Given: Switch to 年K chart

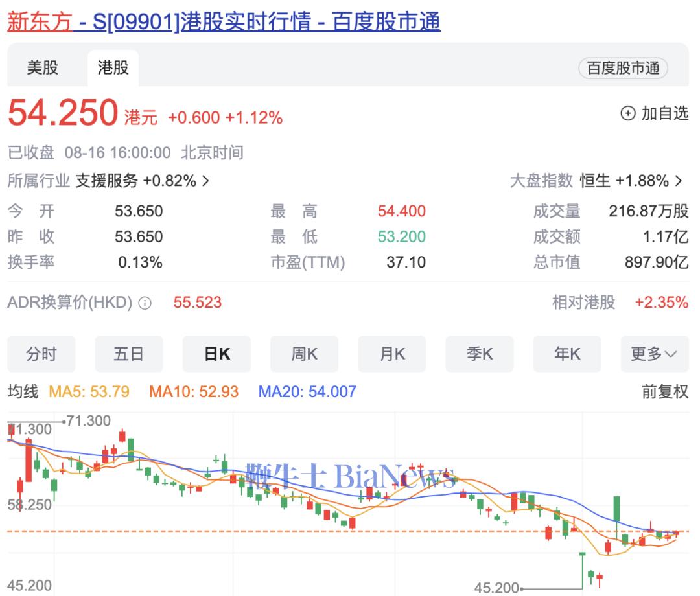Looking at the screenshot, I should point(567,354).
